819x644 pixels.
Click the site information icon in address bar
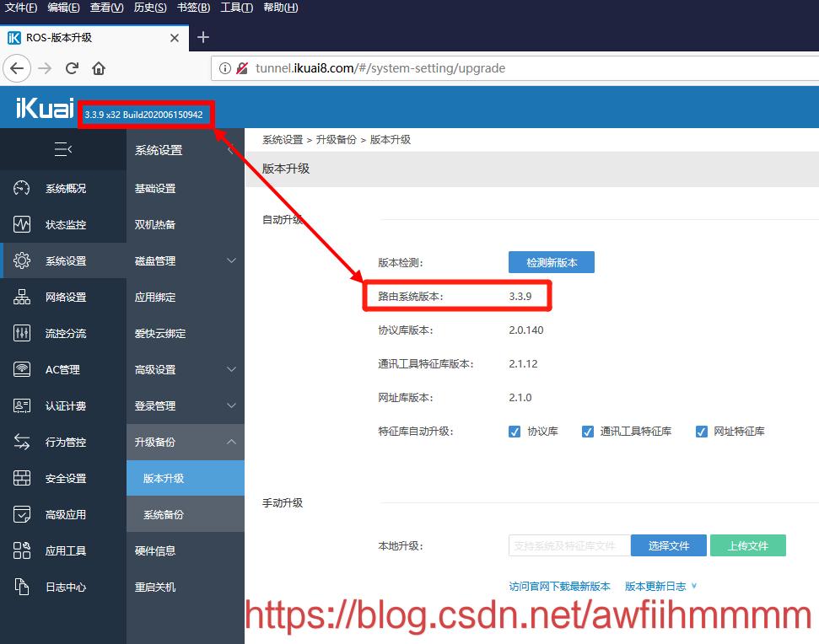224,68
